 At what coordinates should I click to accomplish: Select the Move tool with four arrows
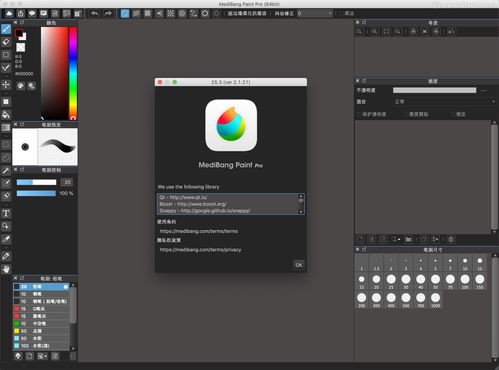point(6,84)
